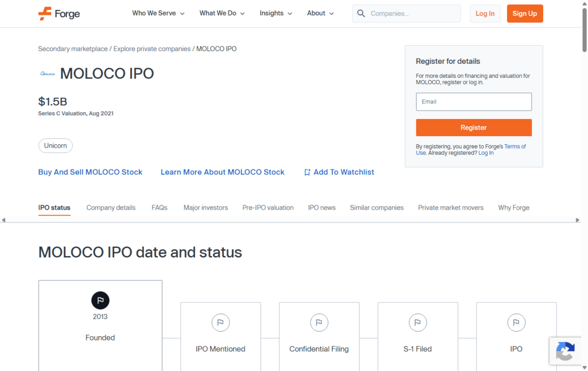
Task: Open the IPO news tab
Action: (322, 208)
